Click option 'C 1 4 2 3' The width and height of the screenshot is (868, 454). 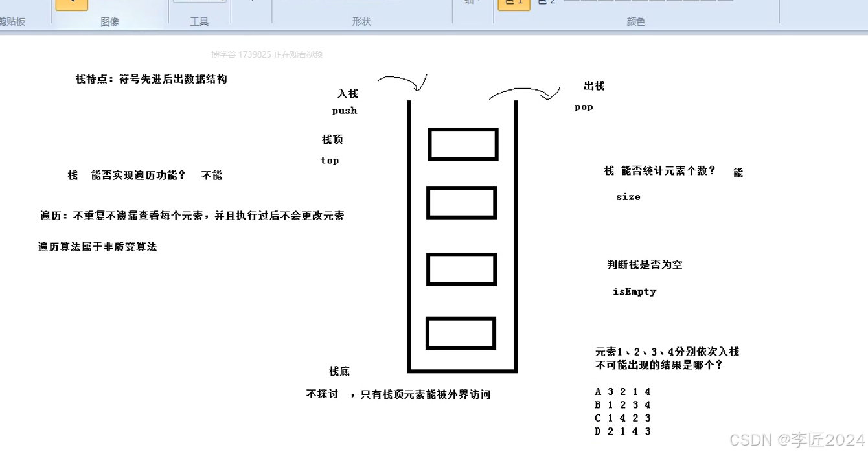coord(622,418)
